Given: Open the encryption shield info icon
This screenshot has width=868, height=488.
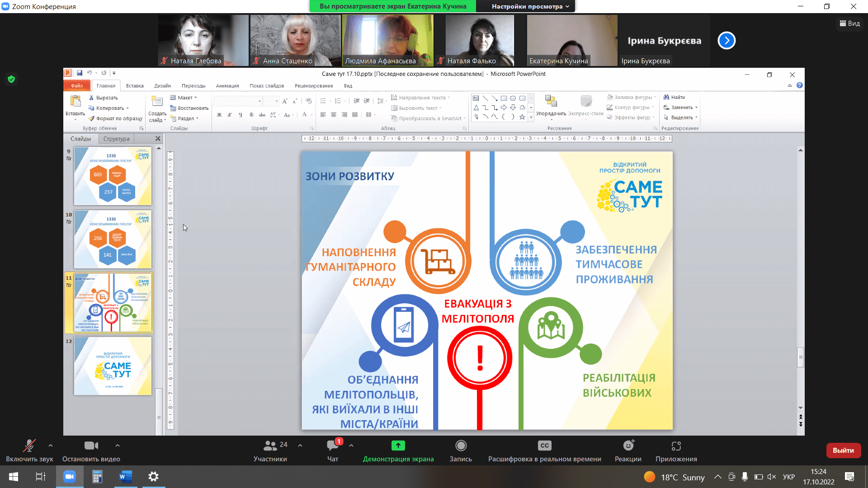Looking at the screenshot, I should pos(11,80).
